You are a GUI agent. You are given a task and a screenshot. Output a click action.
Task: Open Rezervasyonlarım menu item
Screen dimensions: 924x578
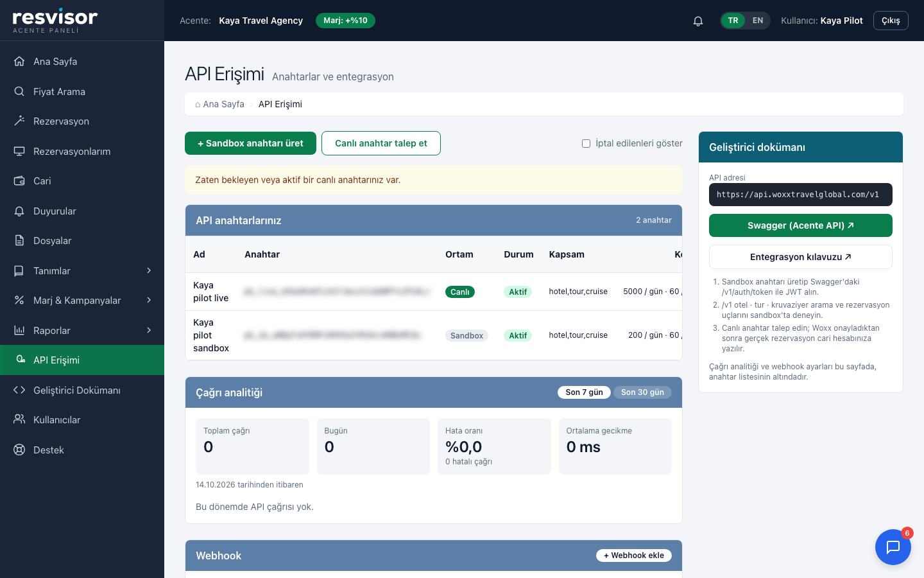pyautogui.click(x=82, y=151)
